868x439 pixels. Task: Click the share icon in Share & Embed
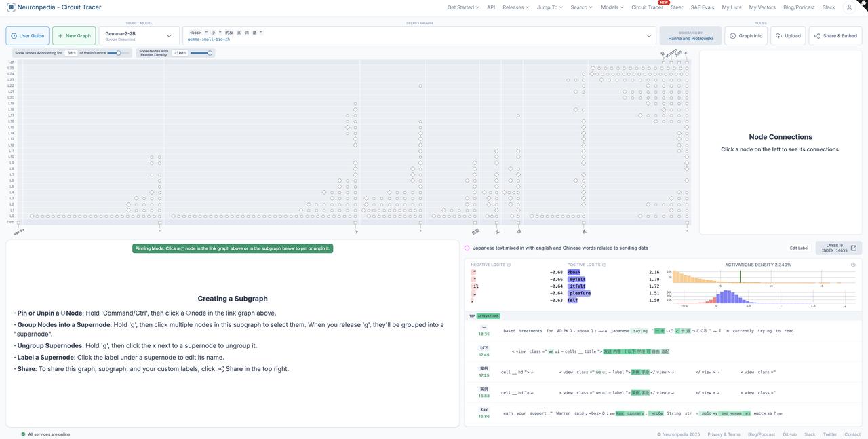pos(817,36)
